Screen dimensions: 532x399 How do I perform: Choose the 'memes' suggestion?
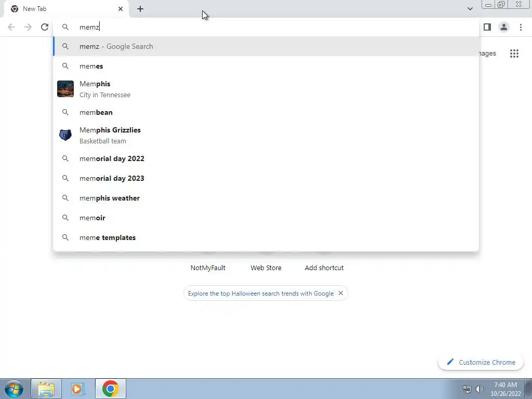[266, 66]
